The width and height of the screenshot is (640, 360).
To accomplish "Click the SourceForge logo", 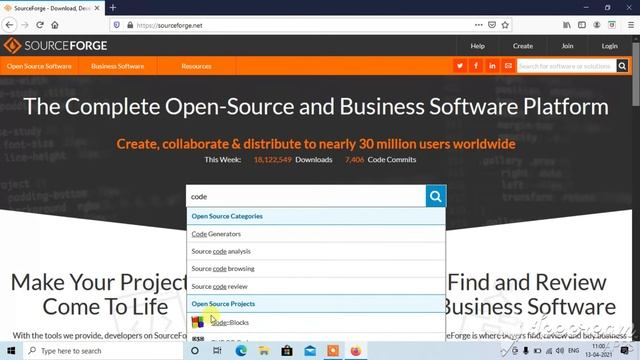I will (56, 46).
